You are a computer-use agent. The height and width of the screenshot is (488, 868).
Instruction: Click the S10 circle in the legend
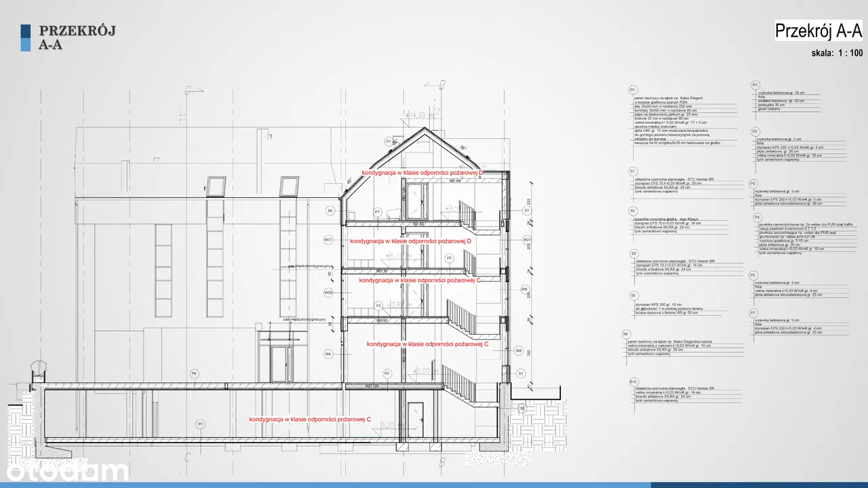click(633, 381)
